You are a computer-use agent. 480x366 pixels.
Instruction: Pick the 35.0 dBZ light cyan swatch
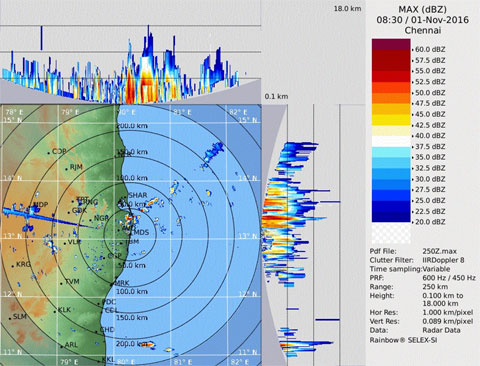(x=391, y=152)
